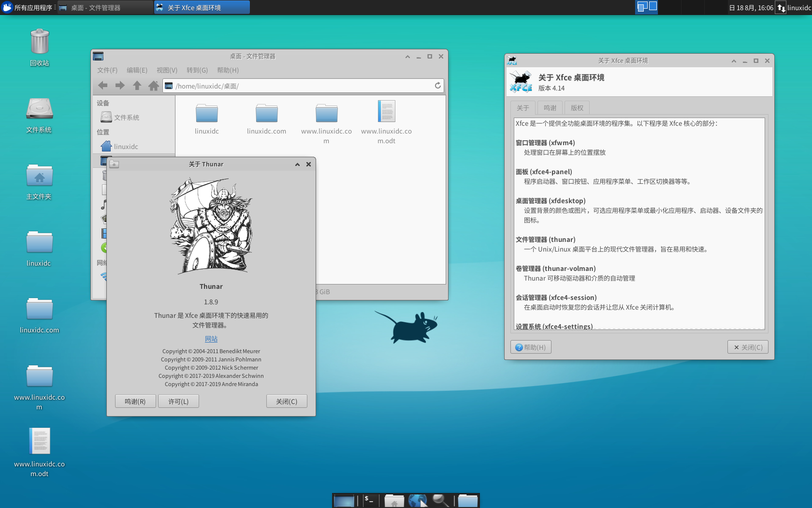The image size is (812, 508).
Task: Click the 网站 link in Thunar about
Action: pyautogui.click(x=211, y=339)
